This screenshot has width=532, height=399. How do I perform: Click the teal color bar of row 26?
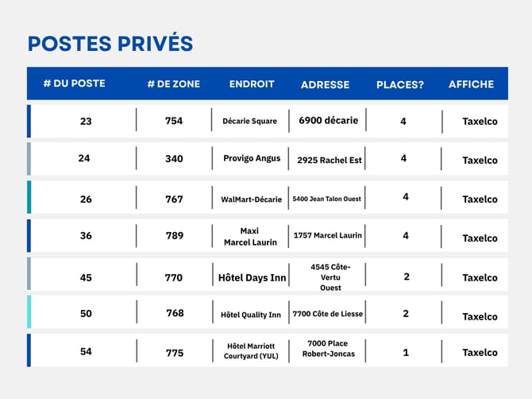[x=29, y=197]
